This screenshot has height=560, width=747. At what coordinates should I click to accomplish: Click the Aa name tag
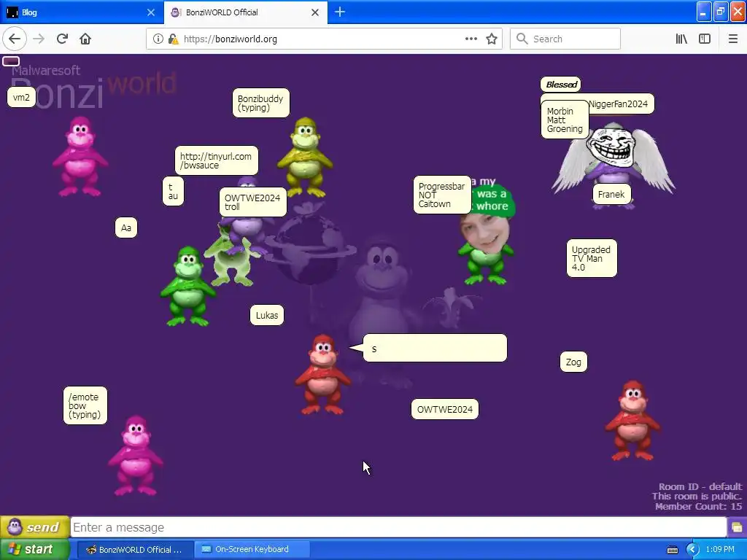125,227
